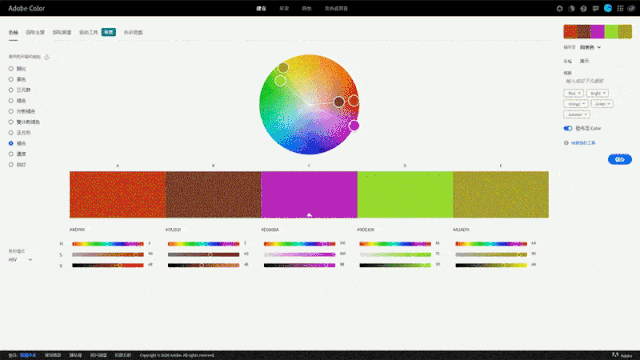Click the info icon beside the harmony rule heading
640x360 pixels.
coord(47,57)
